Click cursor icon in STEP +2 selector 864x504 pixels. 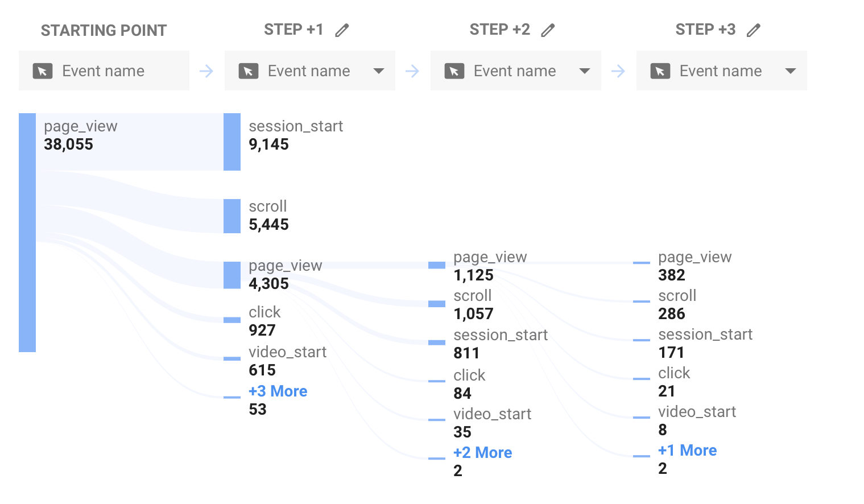(454, 71)
